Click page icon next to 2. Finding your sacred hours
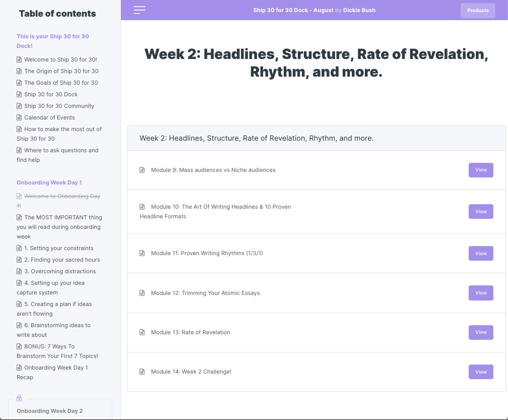The width and height of the screenshot is (508, 420). 19,260
